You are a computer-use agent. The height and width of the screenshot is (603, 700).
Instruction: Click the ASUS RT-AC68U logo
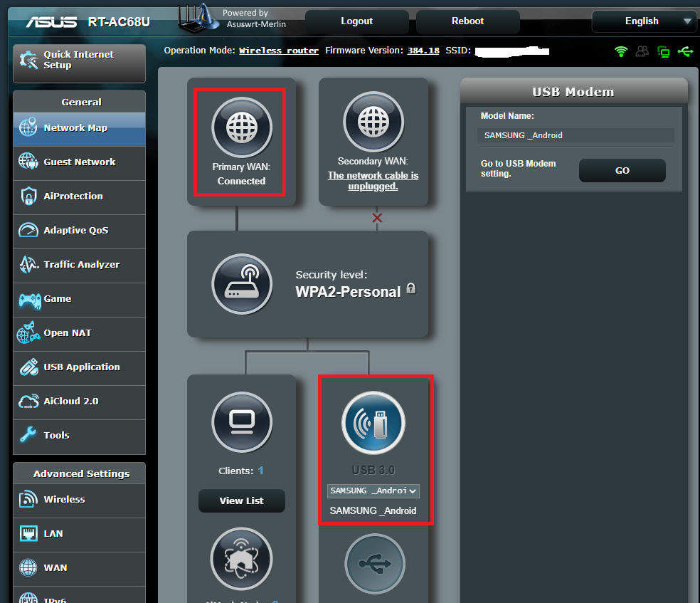[x=88, y=22]
